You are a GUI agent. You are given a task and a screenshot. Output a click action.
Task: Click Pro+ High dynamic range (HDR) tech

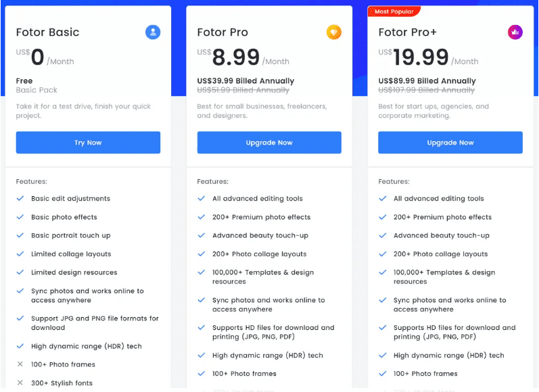point(448,356)
